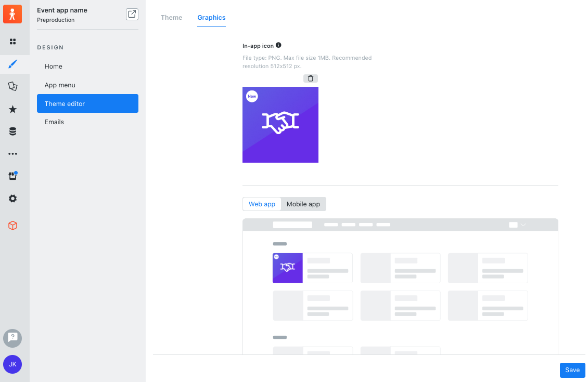Expand the dropdown chevron in preview header
Image resolution: width=588 pixels, height=382 pixels.
pyautogui.click(x=523, y=225)
